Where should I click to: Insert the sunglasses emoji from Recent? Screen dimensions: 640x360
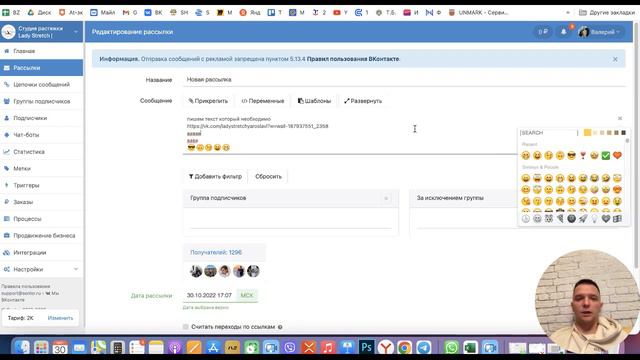point(571,156)
